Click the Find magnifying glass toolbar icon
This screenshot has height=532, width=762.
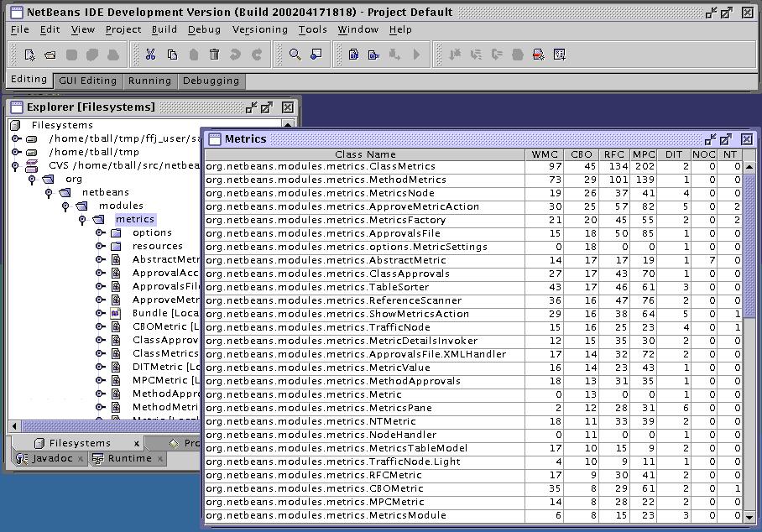295,55
